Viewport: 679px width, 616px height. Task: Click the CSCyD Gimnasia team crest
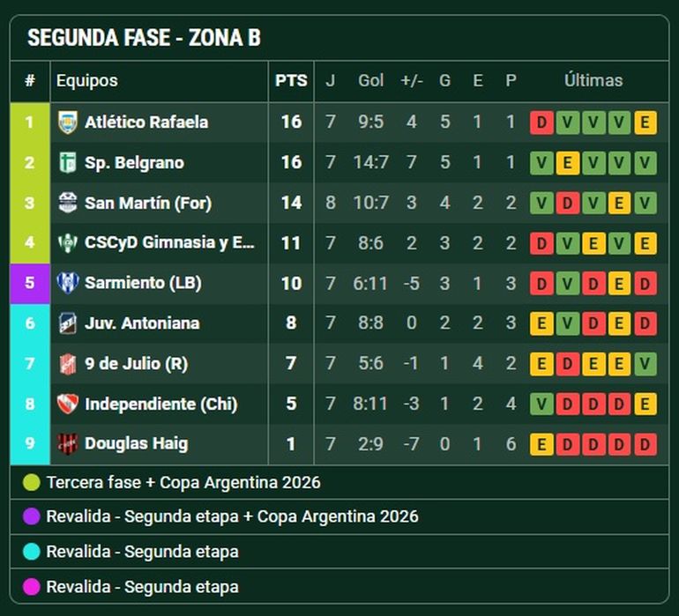coord(68,242)
